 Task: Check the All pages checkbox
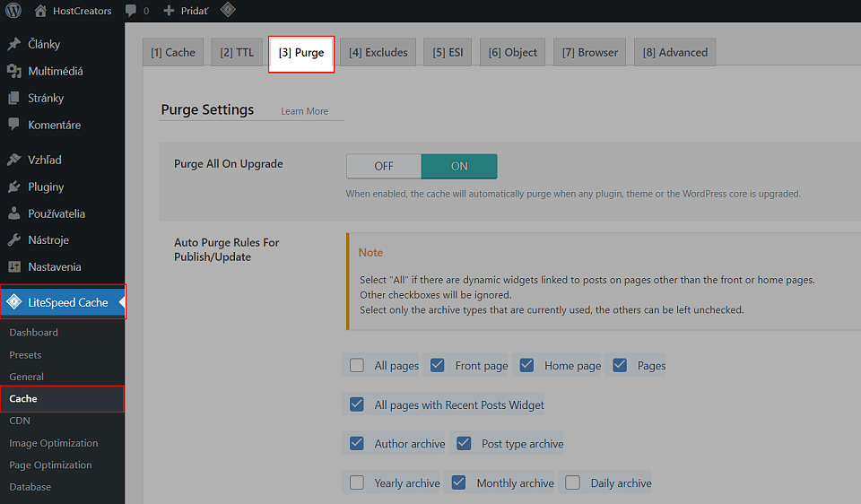coord(357,365)
